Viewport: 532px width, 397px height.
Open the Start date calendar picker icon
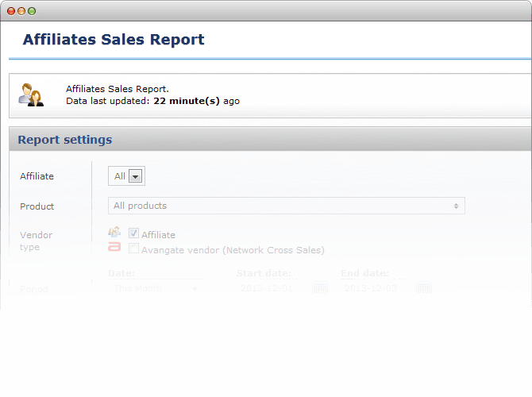320,288
